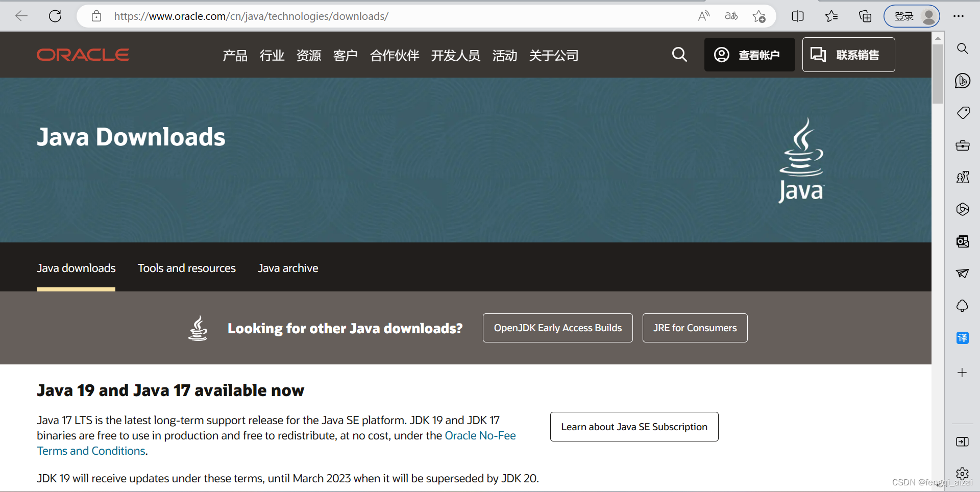
Task: Open the Favorites list
Action: [831, 16]
